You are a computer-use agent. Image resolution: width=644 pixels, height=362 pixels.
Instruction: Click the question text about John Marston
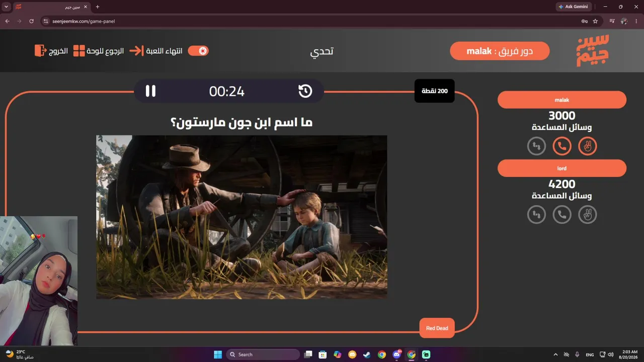242,122
